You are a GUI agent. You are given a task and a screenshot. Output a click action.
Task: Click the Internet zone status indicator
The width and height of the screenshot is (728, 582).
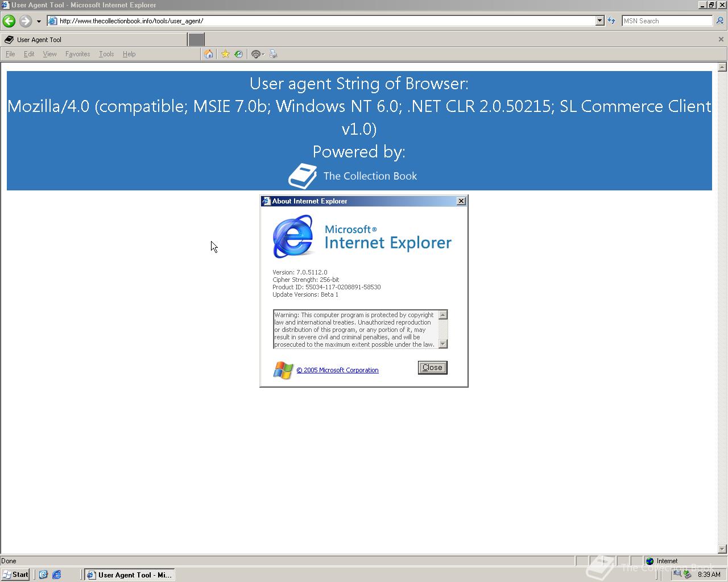pos(662,561)
